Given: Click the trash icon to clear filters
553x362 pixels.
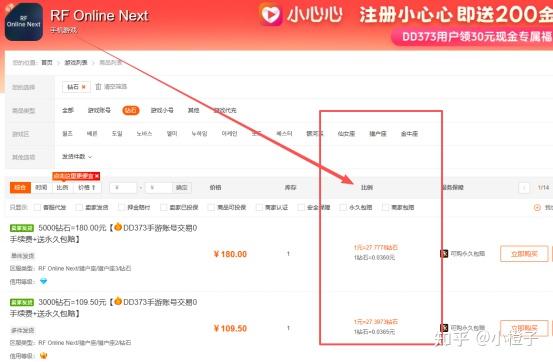Looking at the screenshot, I should 98,86.
